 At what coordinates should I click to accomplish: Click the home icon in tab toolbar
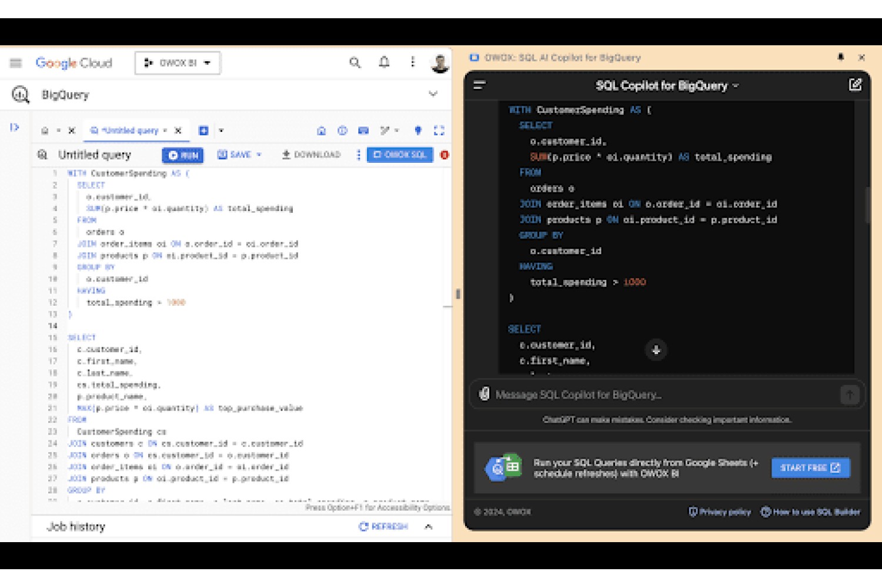(321, 131)
